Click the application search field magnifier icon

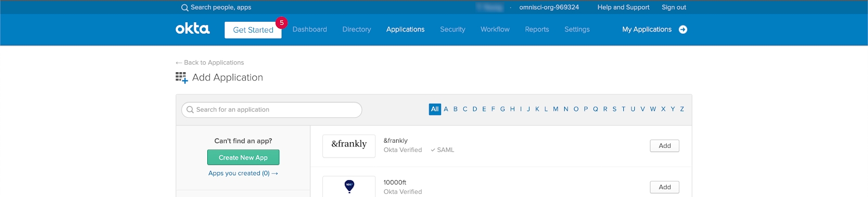tap(190, 110)
